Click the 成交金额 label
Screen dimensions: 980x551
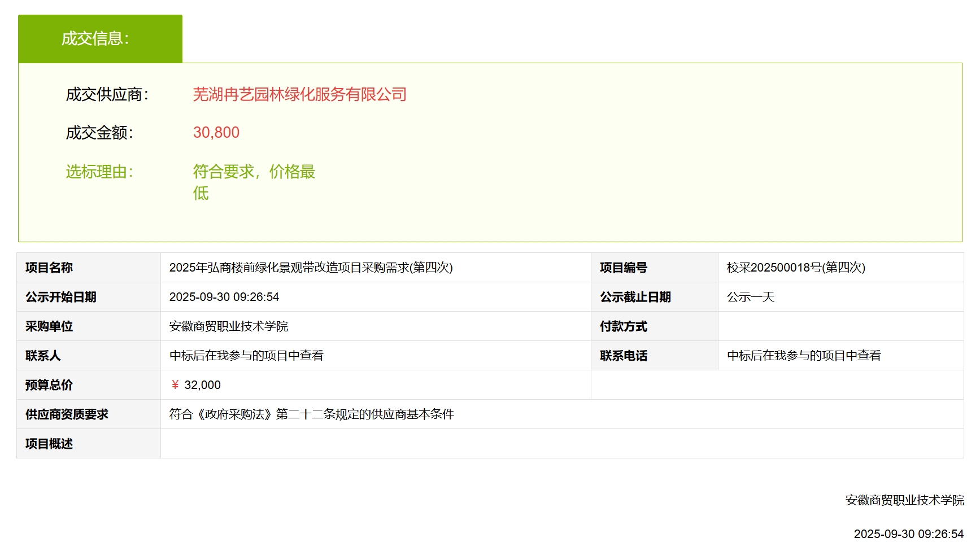click(x=99, y=133)
